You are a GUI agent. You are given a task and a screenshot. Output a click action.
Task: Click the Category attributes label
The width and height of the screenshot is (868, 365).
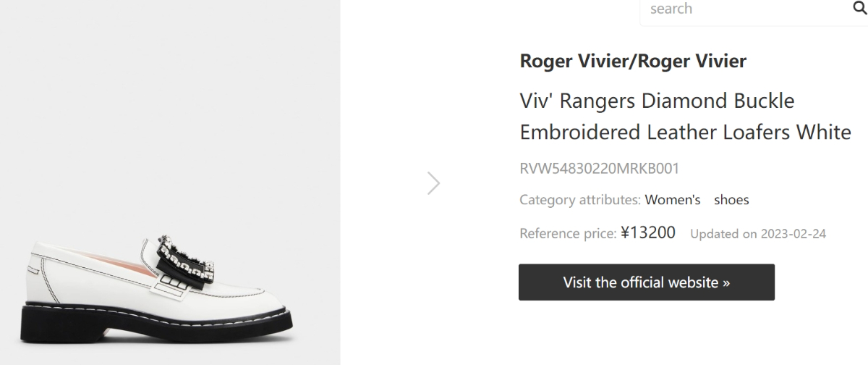click(579, 200)
